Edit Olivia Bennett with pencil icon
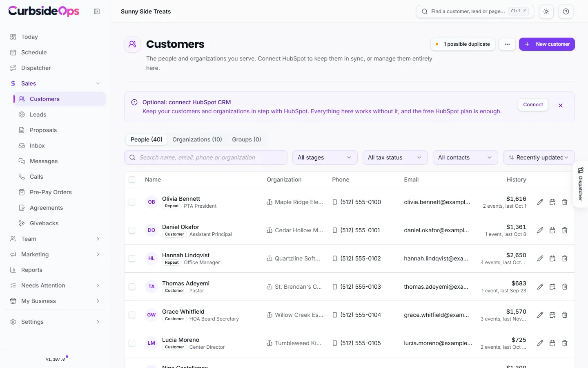The image size is (588, 368). (540, 202)
